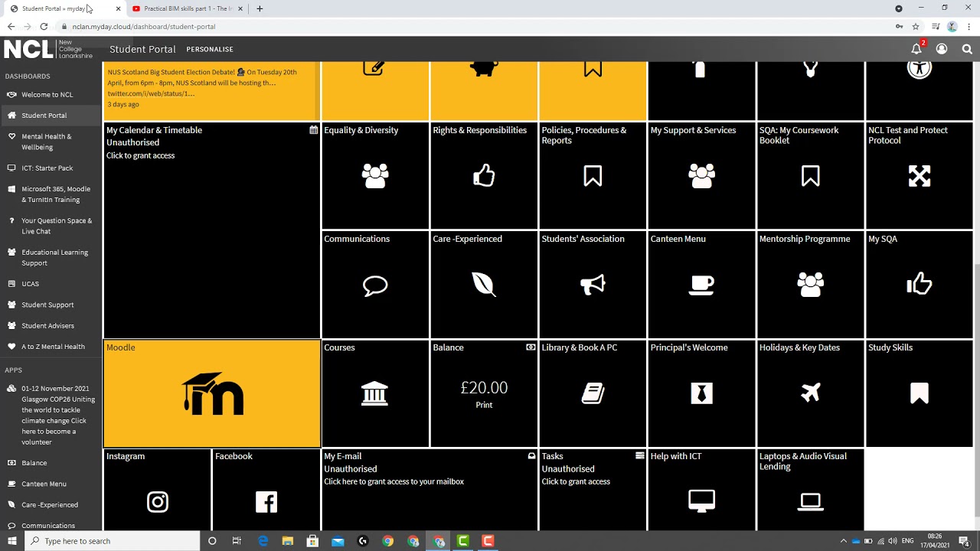Viewport: 980px width, 551px height.
Task: Select Student Portal in sidebar
Action: [51, 116]
